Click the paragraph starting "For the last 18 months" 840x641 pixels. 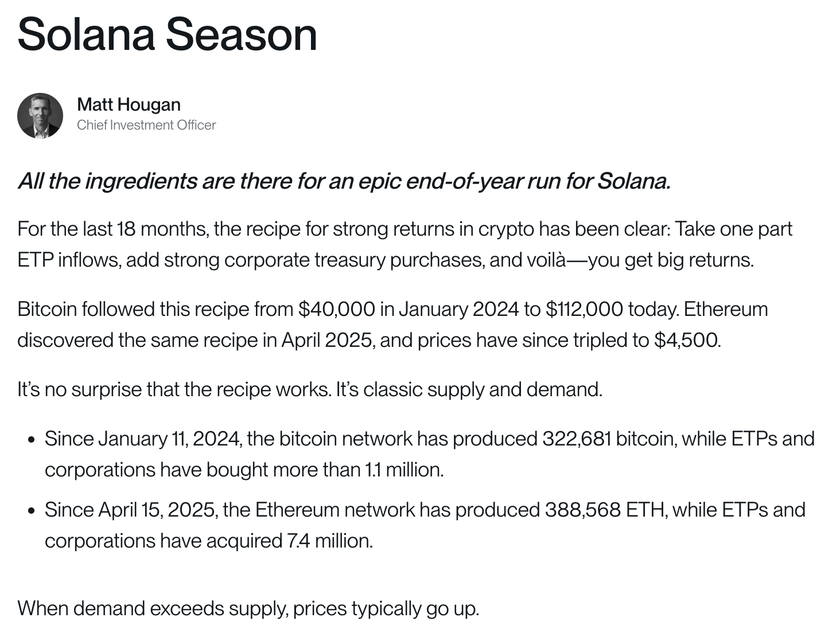(x=404, y=229)
